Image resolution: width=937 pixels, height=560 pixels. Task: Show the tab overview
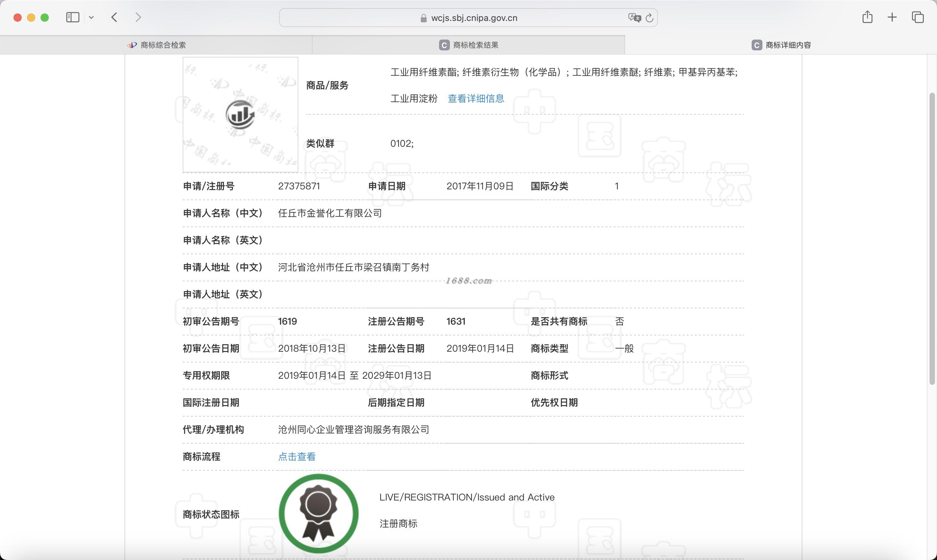tap(917, 17)
